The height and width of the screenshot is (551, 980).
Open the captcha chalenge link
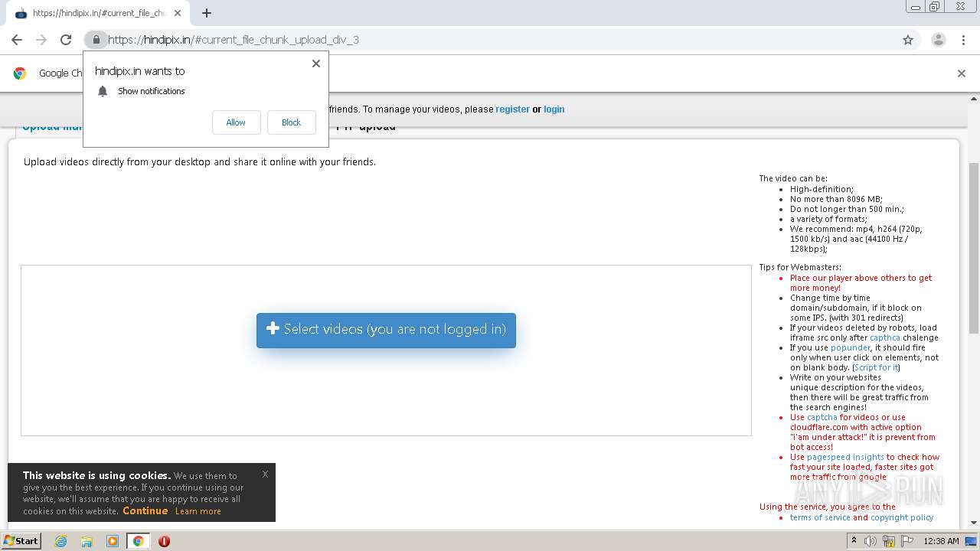point(885,337)
